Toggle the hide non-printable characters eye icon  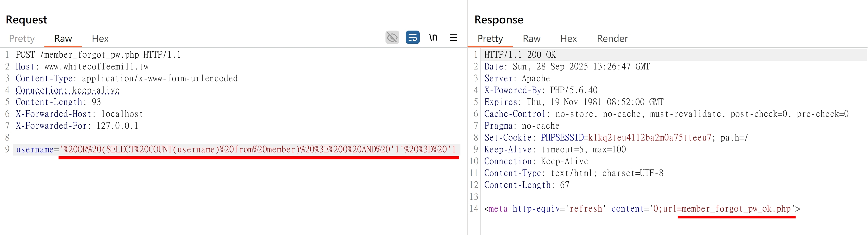pos(392,37)
